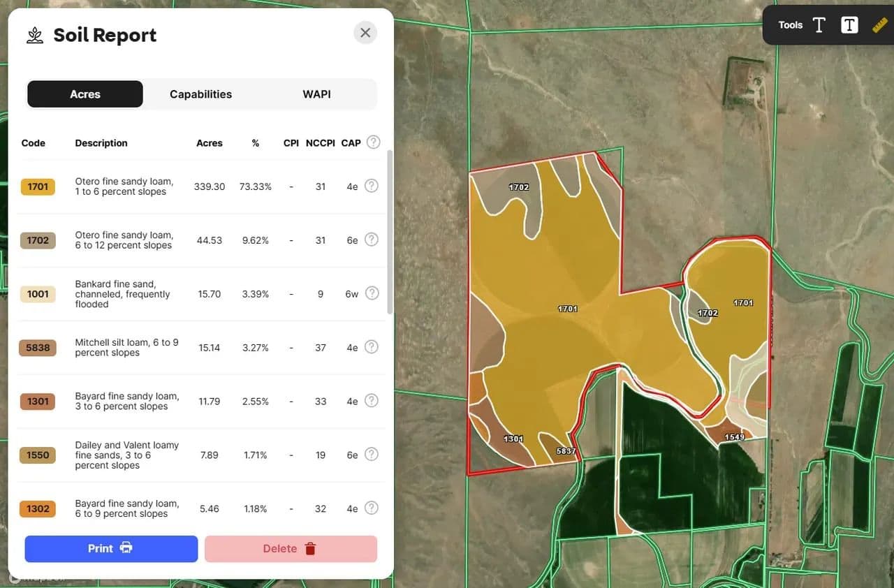This screenshot has width=894, height=588.
Task: Click the help icon for soil 1701
Action: pos(372,186)
